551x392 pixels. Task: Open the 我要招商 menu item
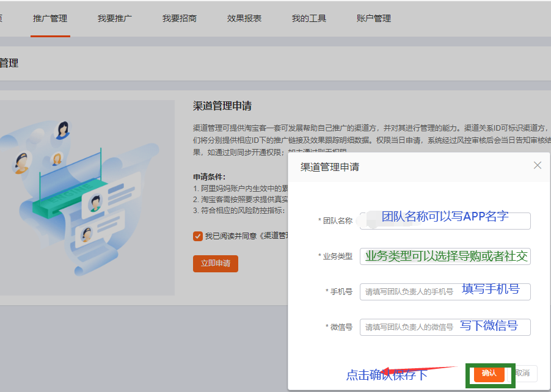coord(180,18)
